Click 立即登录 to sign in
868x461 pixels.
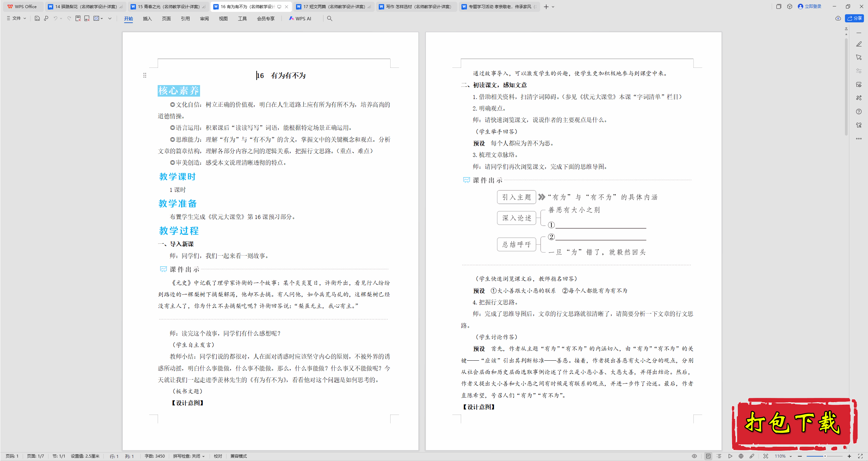tap(809, 6)
